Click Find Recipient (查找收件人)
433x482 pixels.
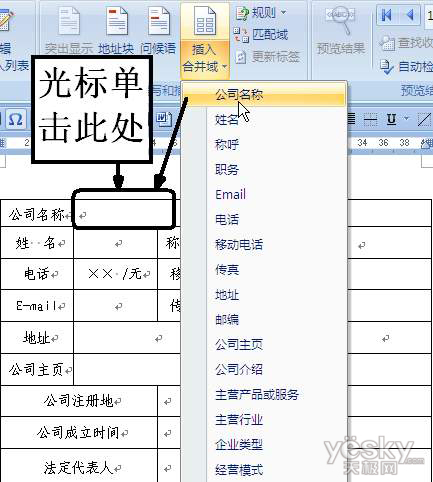pos(406,43)
